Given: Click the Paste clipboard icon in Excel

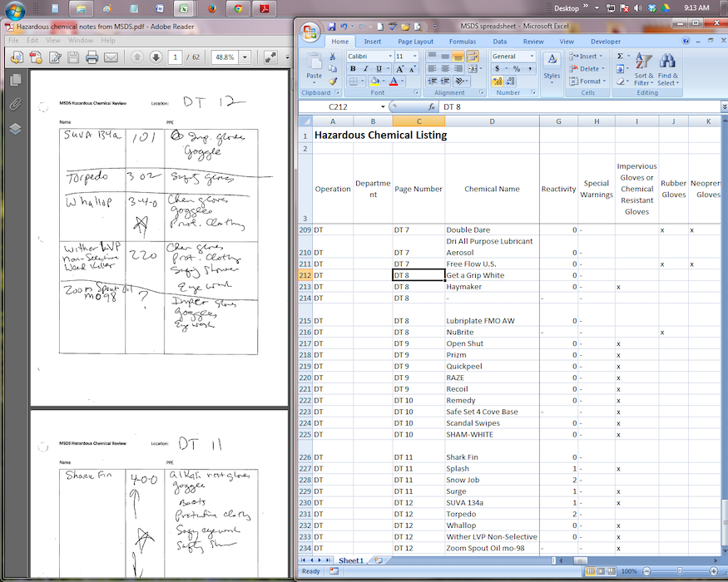Looking at the screenshot, I should [314, 61].
